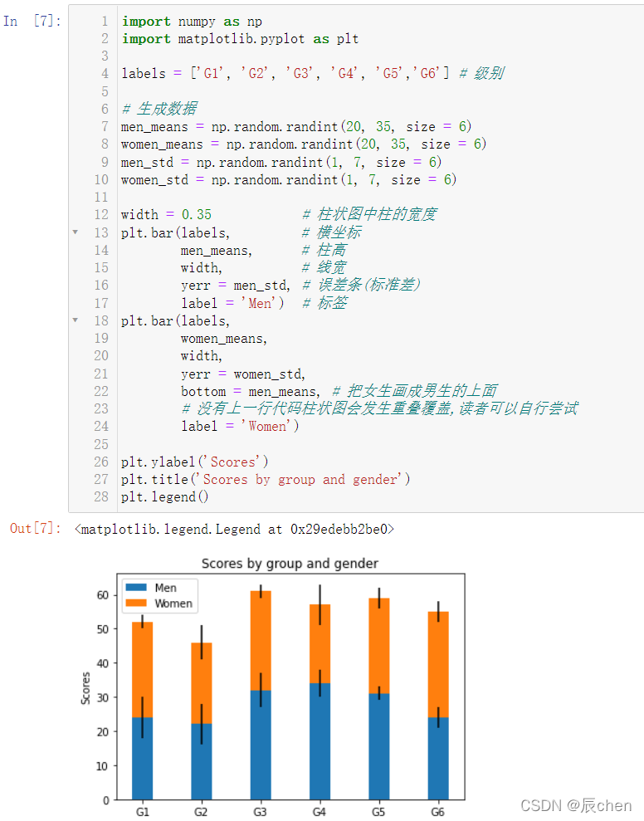
Task: Click the blue Men bar for G4
Action: (320, 741)
